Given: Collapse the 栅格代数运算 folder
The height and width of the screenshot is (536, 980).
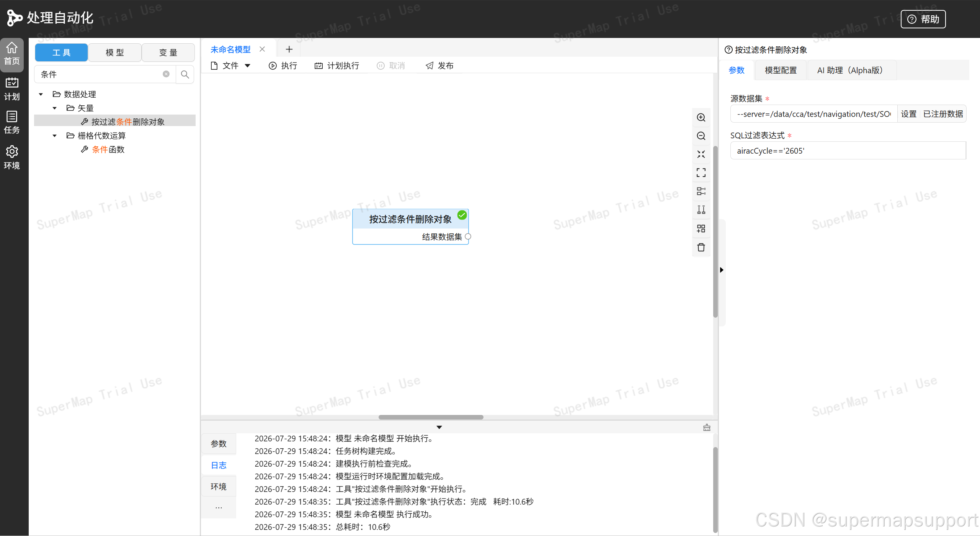Looking at the screenshot, I should 55,136.
